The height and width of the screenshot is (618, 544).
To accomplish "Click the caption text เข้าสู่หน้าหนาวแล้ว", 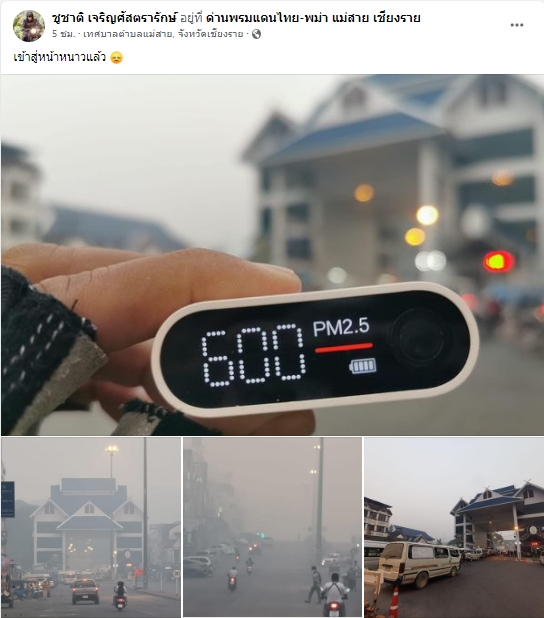I will 60,58.
